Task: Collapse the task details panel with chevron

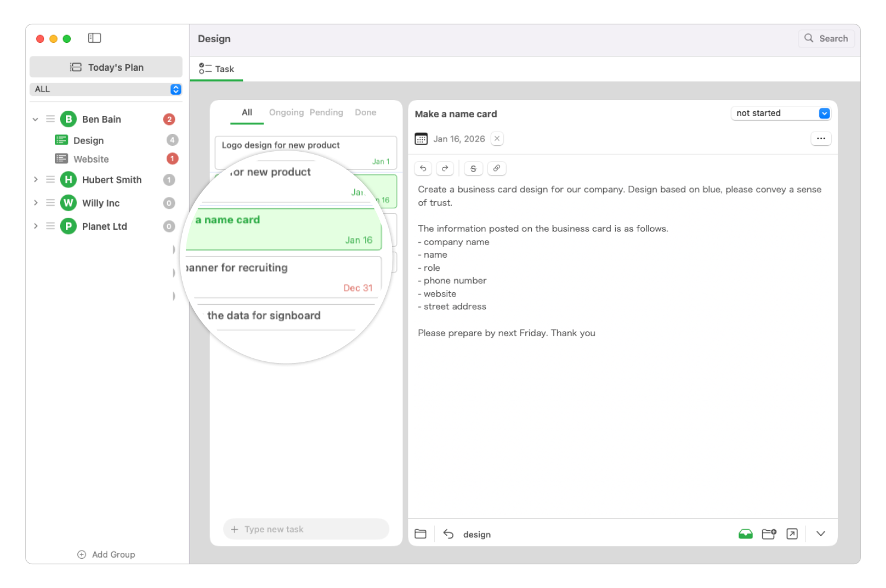Action: [x=821, y=534]
